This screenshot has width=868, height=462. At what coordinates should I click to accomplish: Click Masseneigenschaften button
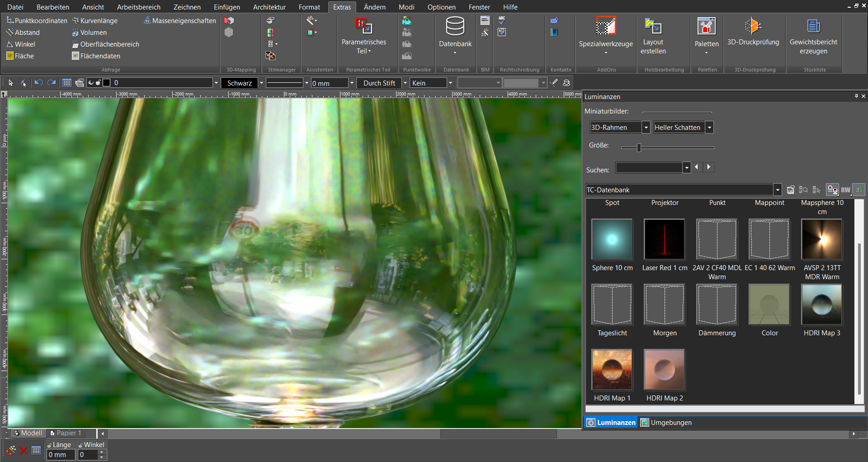click(180, 20)
